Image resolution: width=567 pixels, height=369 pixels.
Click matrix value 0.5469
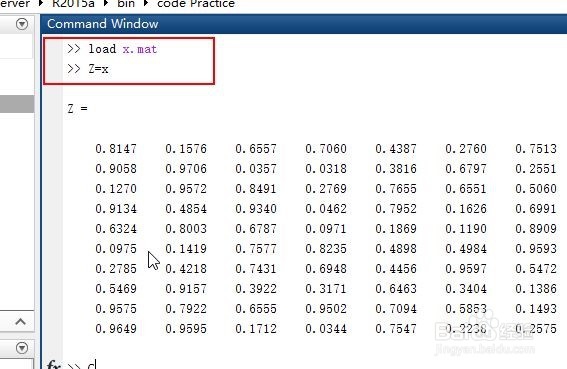[116, 289]
